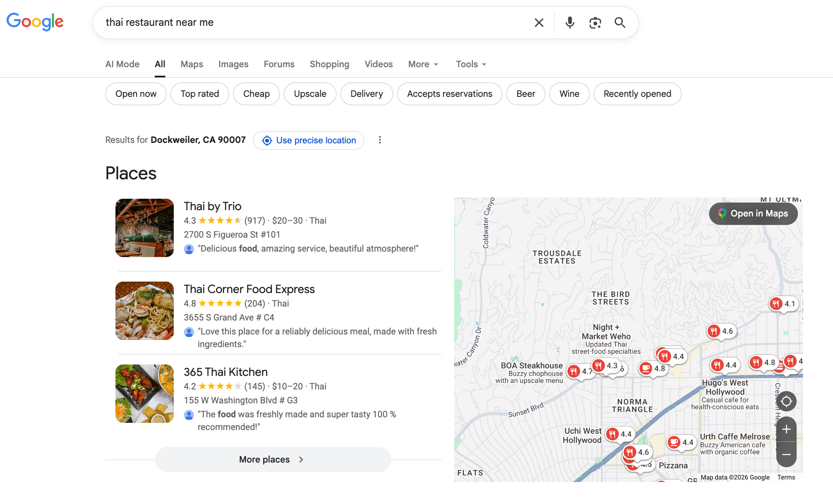Select the 4.4 cafe pin near Urth Caffe Melrose

(x=681, y=442)
